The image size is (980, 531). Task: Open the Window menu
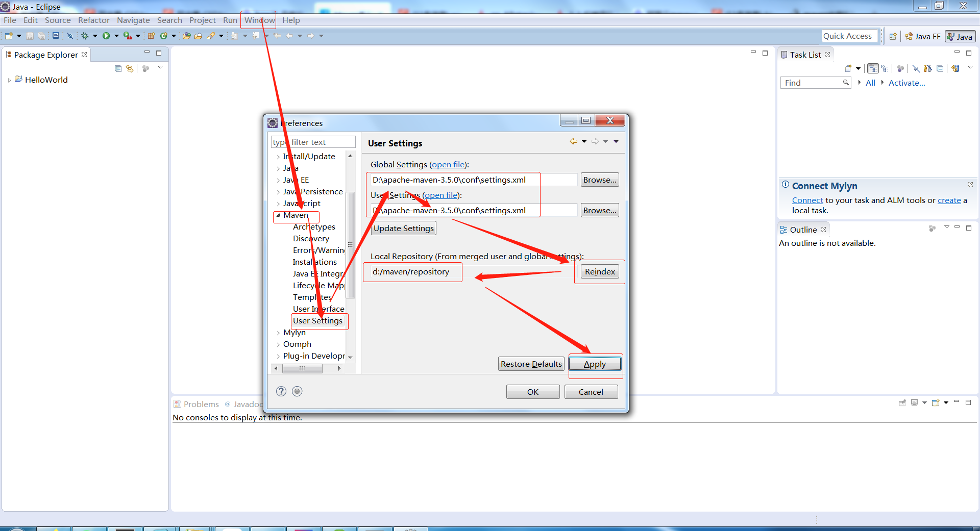pyautogui.click(x=259, y=20)
